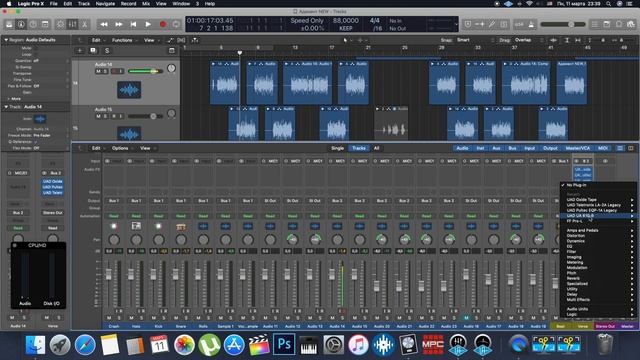Open Audio Units submenu in plug-in menu

click(x=598, y=309)
